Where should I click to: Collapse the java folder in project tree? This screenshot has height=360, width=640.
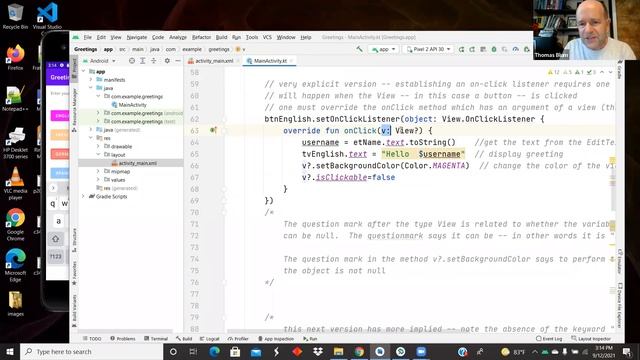[x=91, y=88]
